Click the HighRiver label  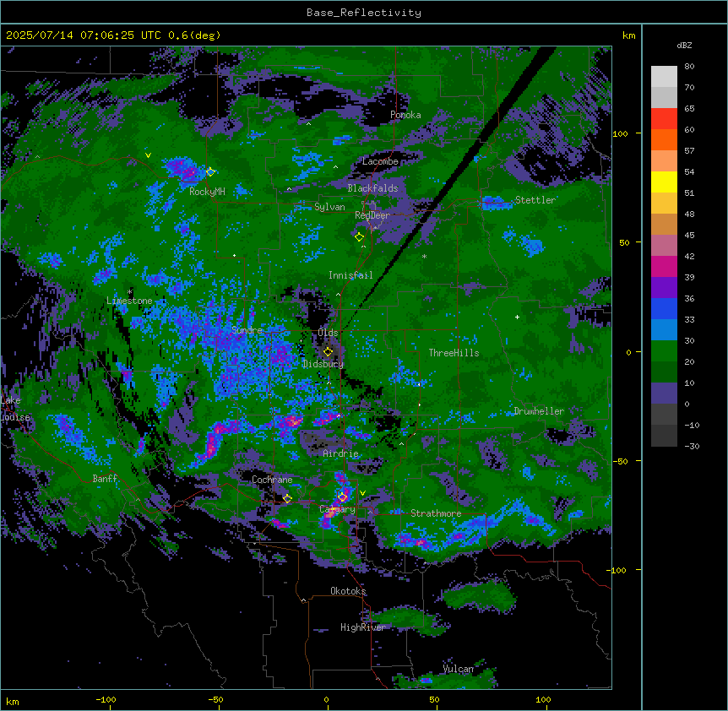[363, 627]
